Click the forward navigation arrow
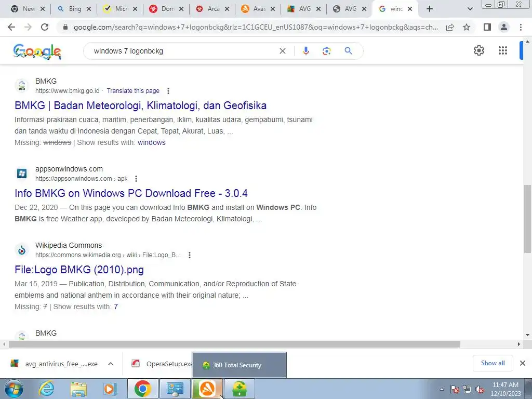This screenshot has height=399, width=532. [x=28, y=27]
